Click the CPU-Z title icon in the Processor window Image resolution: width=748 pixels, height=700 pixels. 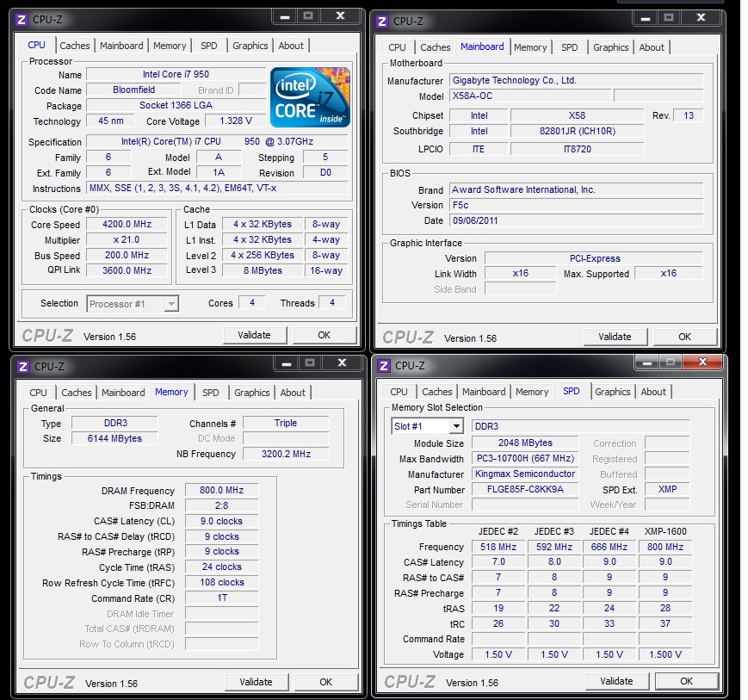pyautogui.click(x=21, y=20)
